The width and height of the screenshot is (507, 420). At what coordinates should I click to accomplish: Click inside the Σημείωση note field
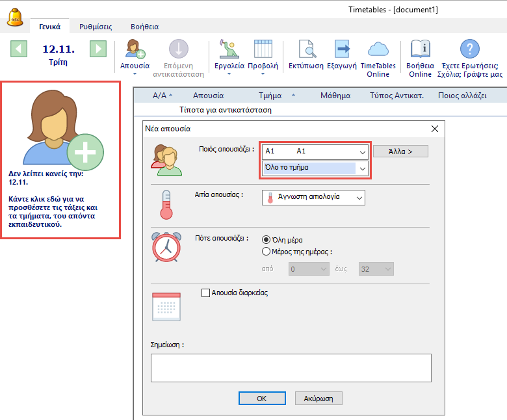click(291, 367)
